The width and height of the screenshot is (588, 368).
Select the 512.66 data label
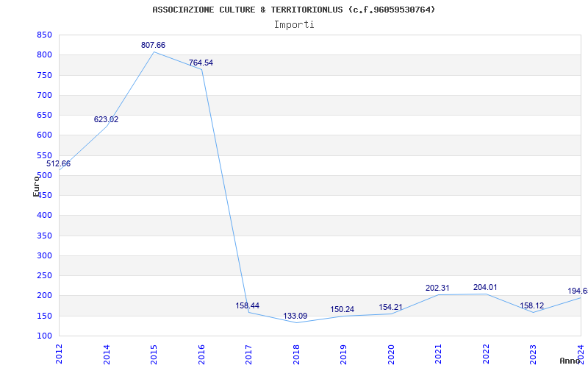[x=59, y=163]
